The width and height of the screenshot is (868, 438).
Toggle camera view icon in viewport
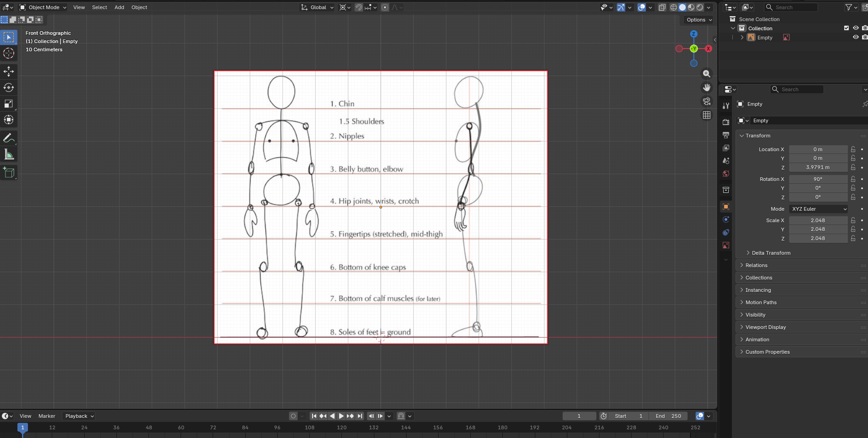pyautogui.click(x=707, y=101)
